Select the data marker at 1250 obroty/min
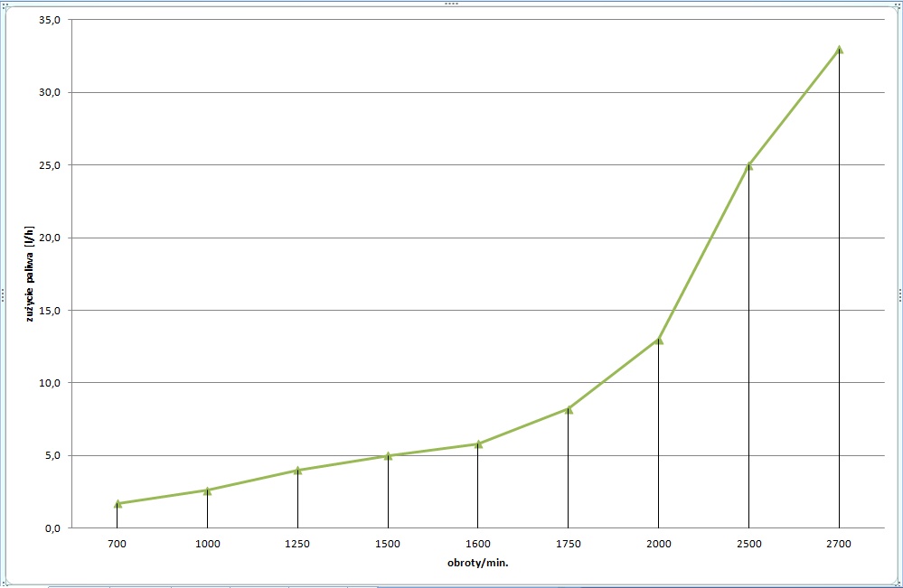The height and width of the screenshot is (588, 903). click(x=297, y=470)
